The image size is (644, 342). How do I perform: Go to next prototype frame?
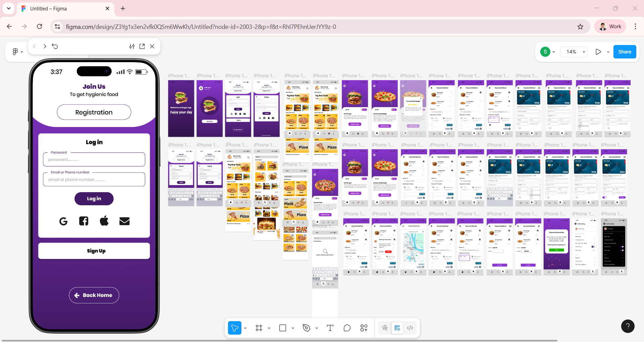click(x=45, y=46)
